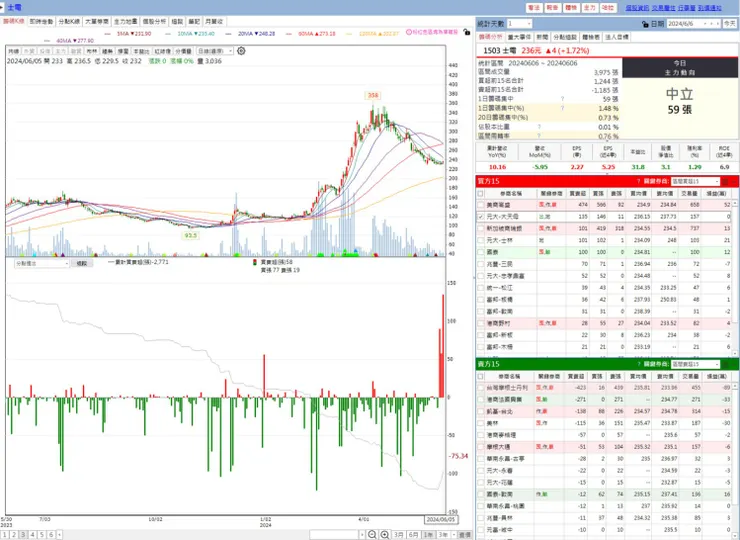Open the chart settings gear icon

tap(241, 51)
